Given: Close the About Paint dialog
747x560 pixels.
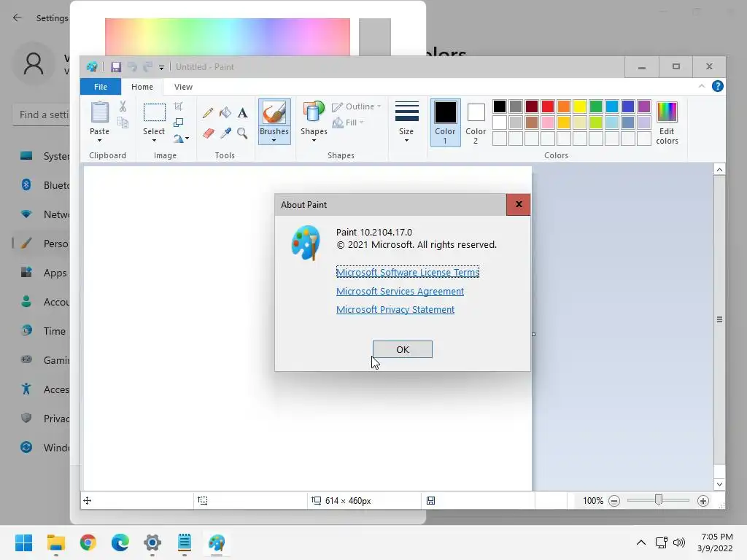Looking at the screenshot, I should click(x=519, y=204).
